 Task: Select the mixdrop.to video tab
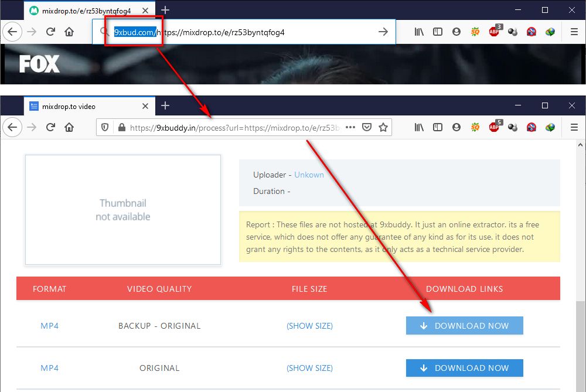click(x=89, y=106)
